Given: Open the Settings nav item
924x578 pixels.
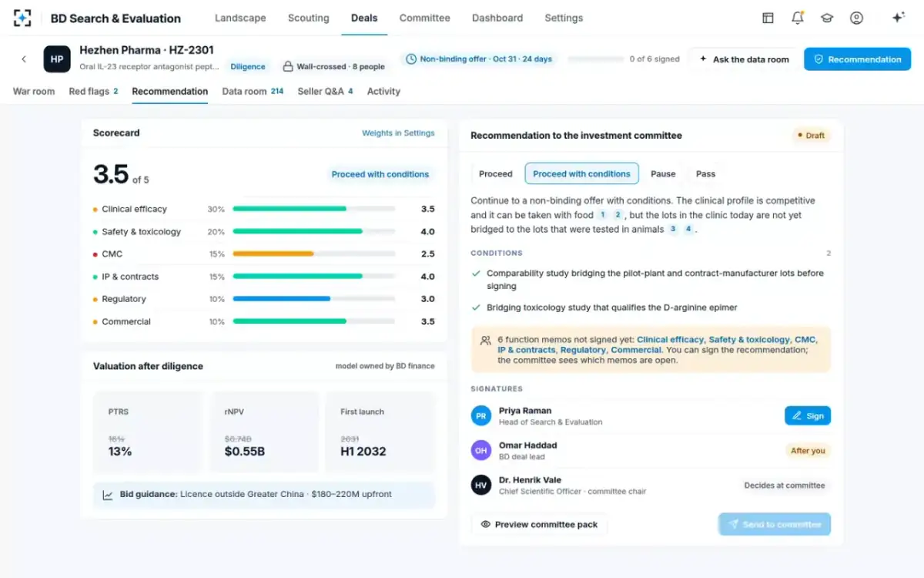Looking at the screenshot, I should (x=564, y=18).
